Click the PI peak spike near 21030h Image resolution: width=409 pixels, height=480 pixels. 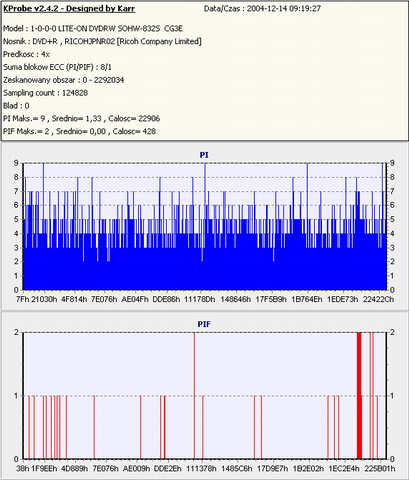pos(43,227)
